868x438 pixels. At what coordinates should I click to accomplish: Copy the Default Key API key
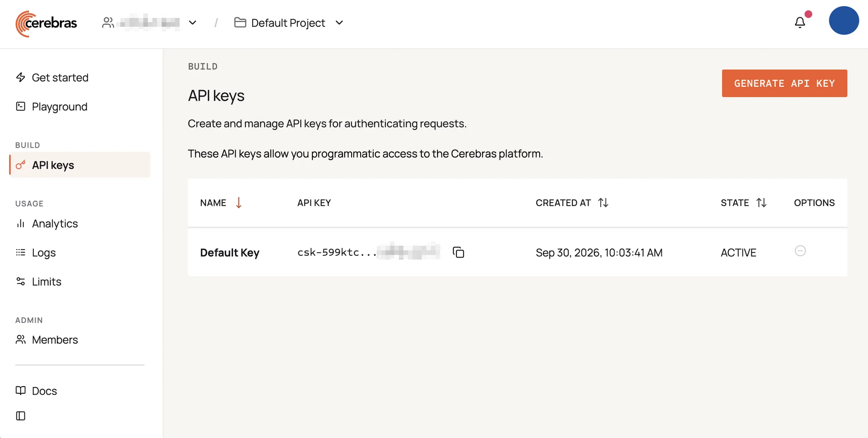click(458, 252)
